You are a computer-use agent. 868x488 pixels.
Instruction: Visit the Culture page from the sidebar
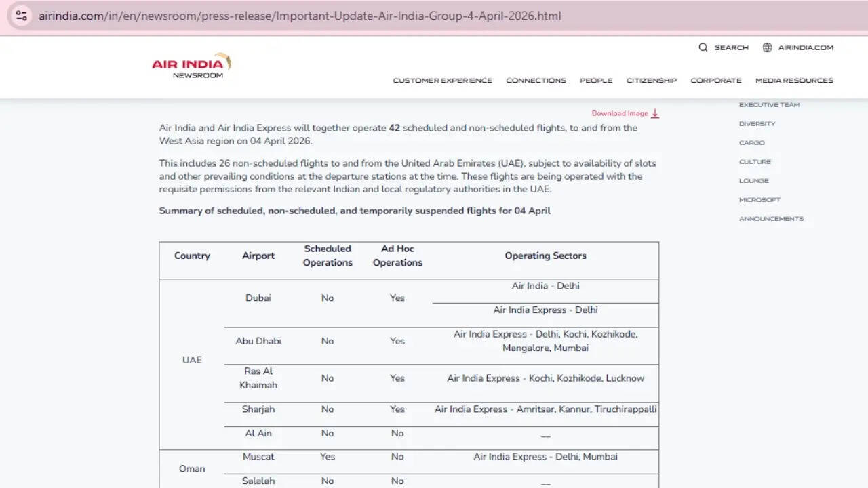point(755,161)
